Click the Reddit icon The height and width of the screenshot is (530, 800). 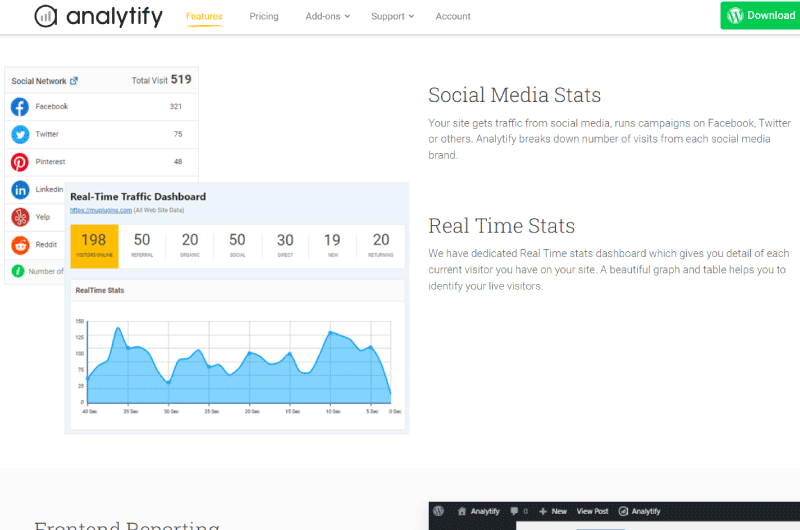(20, 245)
